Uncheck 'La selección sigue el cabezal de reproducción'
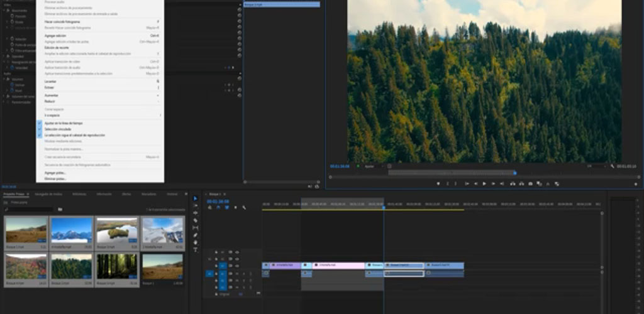The height and width of the screenshot is (314, 644). tap(74, 135)
